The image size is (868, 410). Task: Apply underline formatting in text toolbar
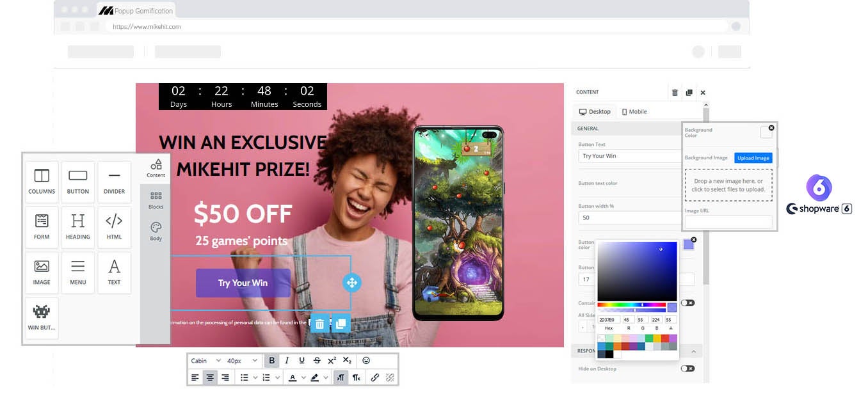(x=301, y=361)
